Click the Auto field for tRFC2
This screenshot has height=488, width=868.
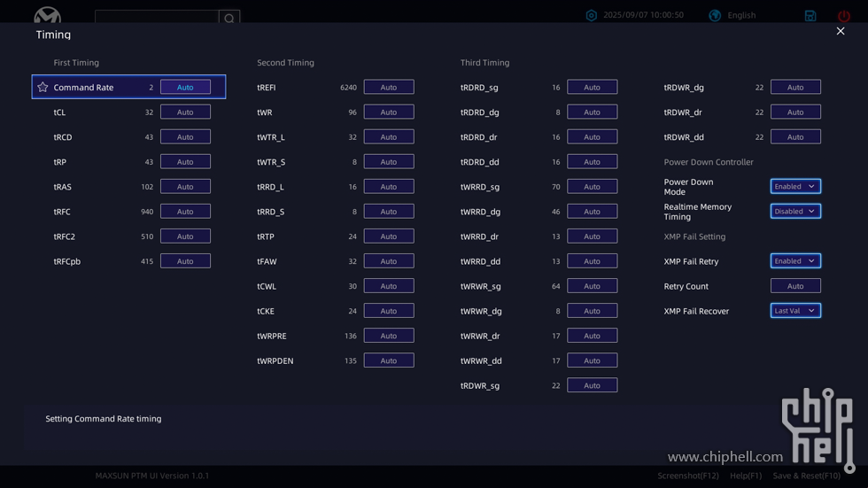[185, 236]
